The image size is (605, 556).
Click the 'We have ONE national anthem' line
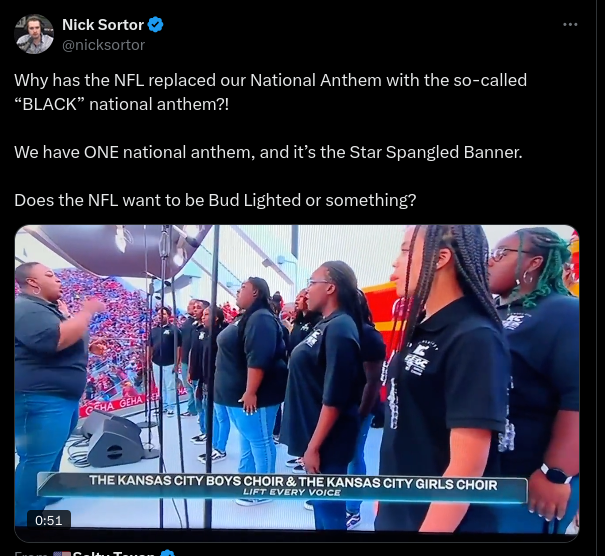[268, 152]
